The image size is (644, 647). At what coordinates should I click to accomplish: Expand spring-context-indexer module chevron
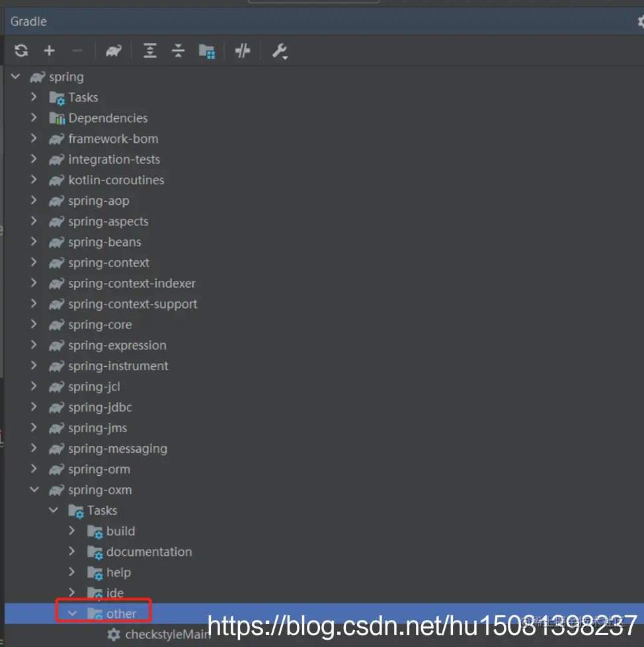tap(34, 283)
